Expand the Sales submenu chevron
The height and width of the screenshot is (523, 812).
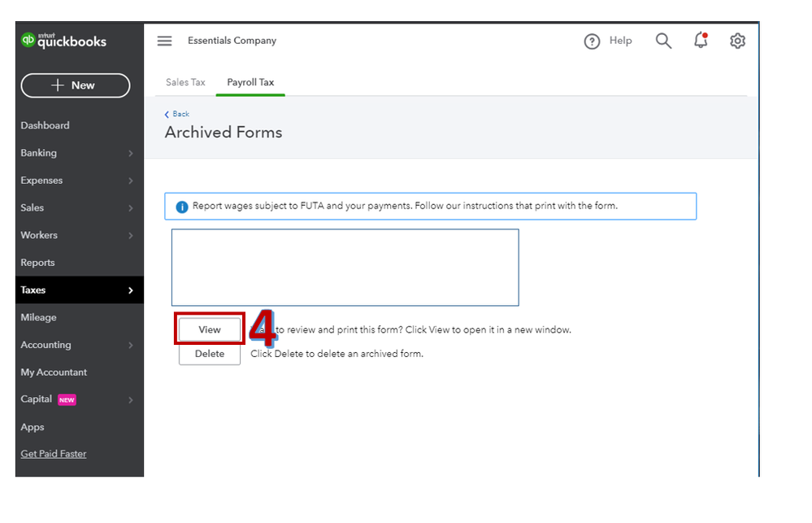point(131,208)
